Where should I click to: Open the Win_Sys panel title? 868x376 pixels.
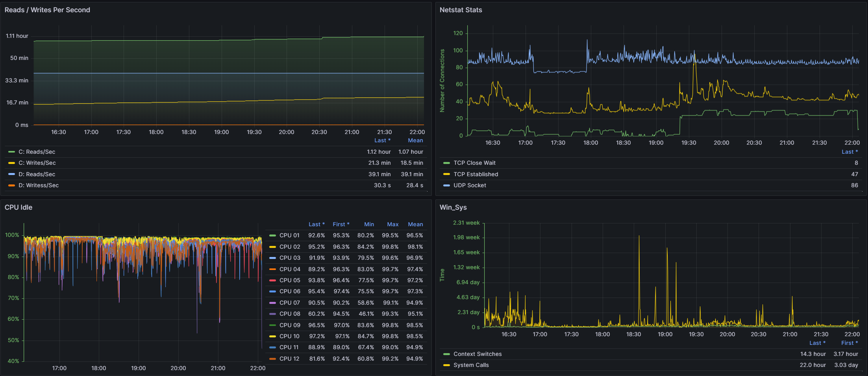click(453, 207)
